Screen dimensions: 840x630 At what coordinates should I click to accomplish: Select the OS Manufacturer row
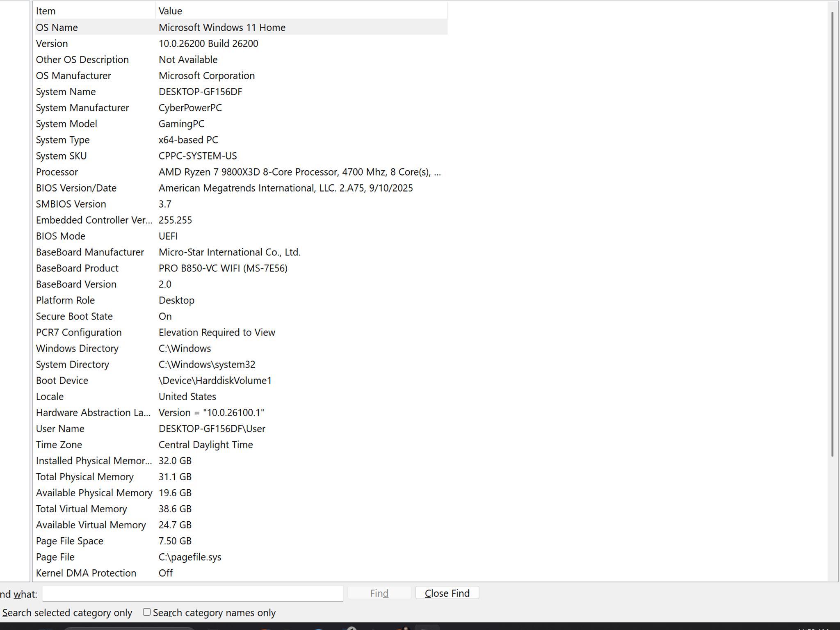click(x=241, y=75)
